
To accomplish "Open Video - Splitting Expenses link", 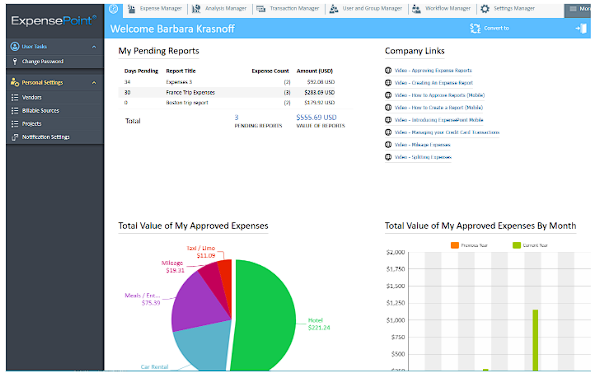I will click(423, 157).
